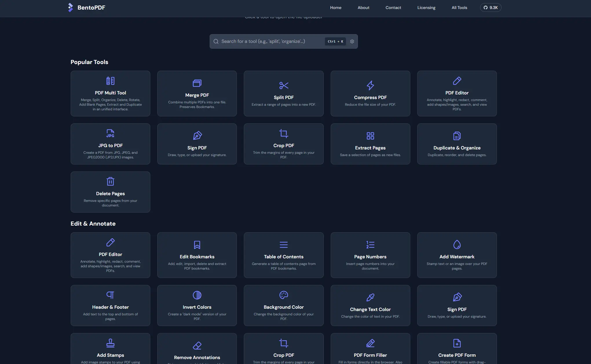
Task: Click the 'Edit Bookmarks' title text
Action: (197, 257)
